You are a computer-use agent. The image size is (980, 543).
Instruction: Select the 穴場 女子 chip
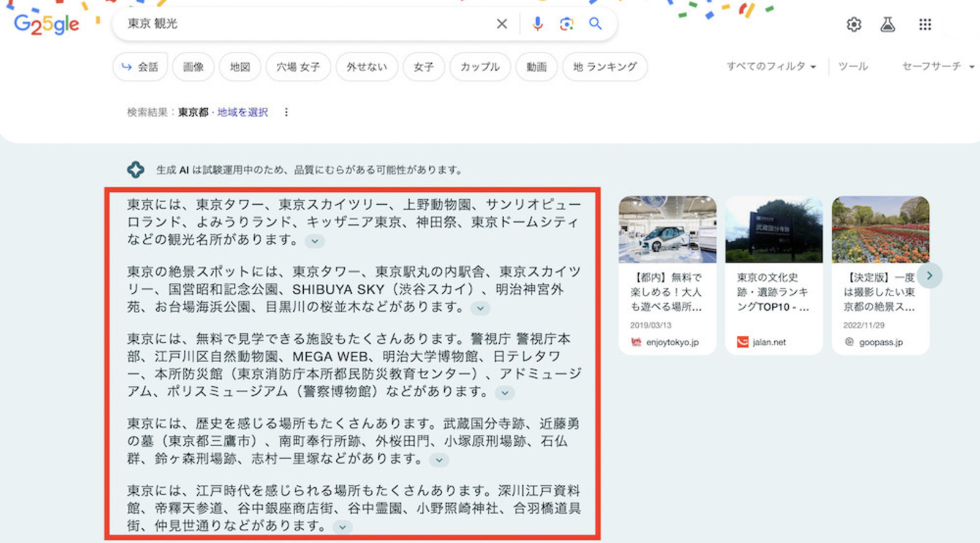click(298, 67)
